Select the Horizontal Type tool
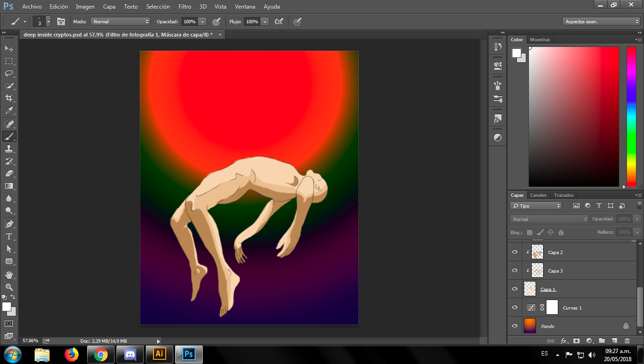Image resolution: width=644 pixels, height=364 pixels. pos(9,236)
